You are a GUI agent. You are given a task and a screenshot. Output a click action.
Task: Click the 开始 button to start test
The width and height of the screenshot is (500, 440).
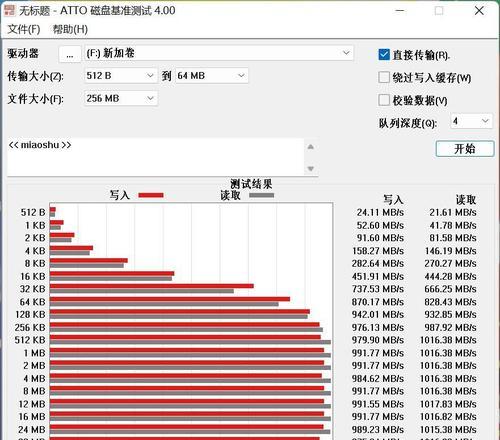pyautogui.click(x=465, y=149)
